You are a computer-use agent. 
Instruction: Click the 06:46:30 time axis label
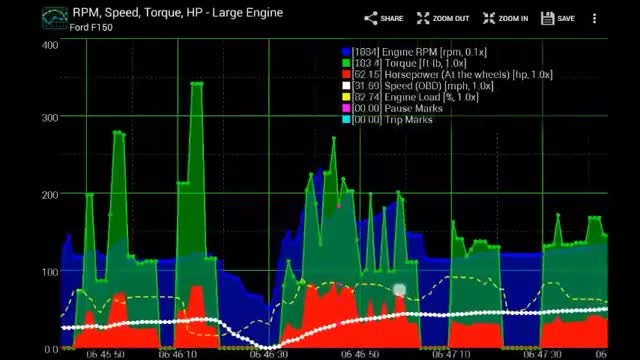[269, 354]
